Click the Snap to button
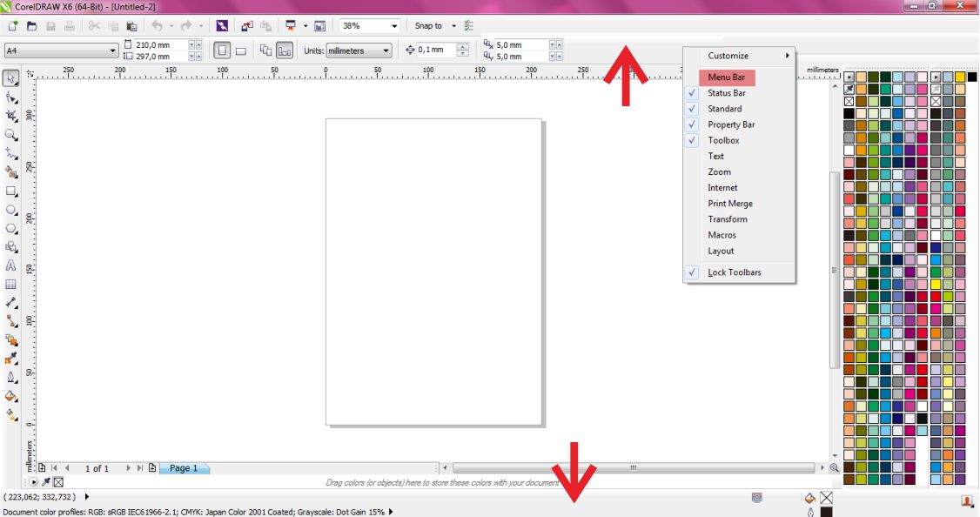The image size is (980, 517). [428, 26]
